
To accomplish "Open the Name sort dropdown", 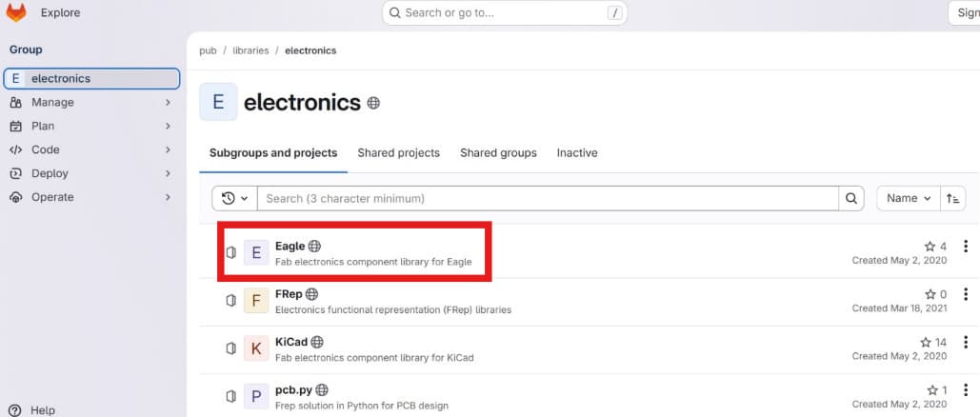I will (908, 198).
